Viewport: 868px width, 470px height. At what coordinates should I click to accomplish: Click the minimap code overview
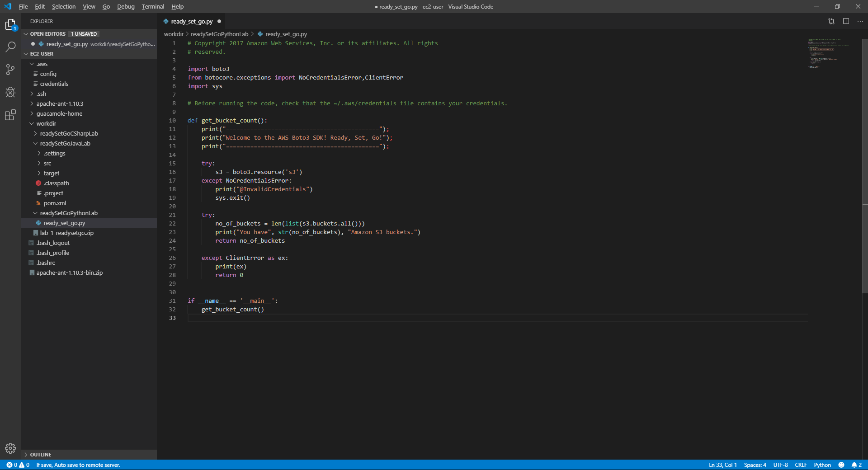click(x=828, y=53)
